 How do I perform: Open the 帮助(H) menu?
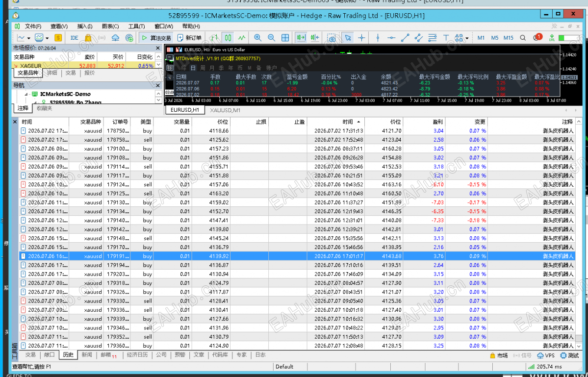point(191,26)
